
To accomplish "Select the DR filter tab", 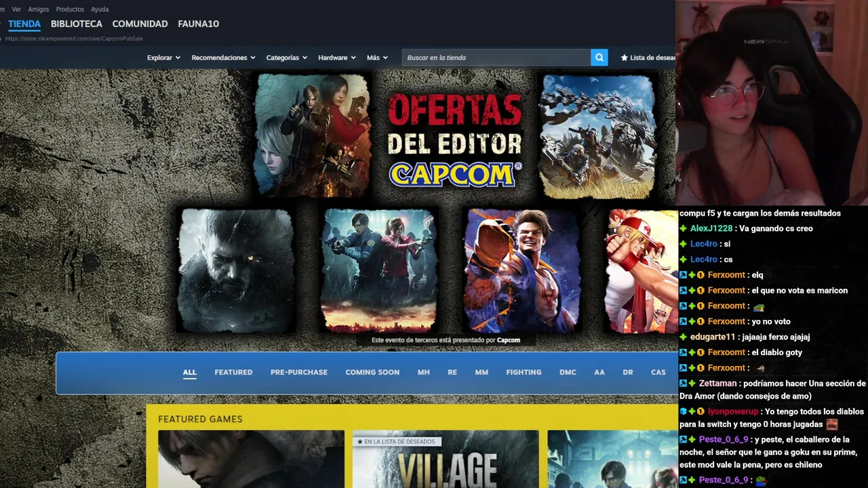I will [628, 372].
